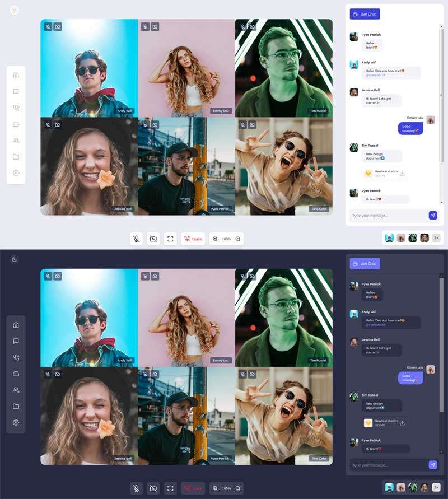
Task: Toggle mic on Tina Cate's dark-mode tile
Action: (x=243, y=374)
